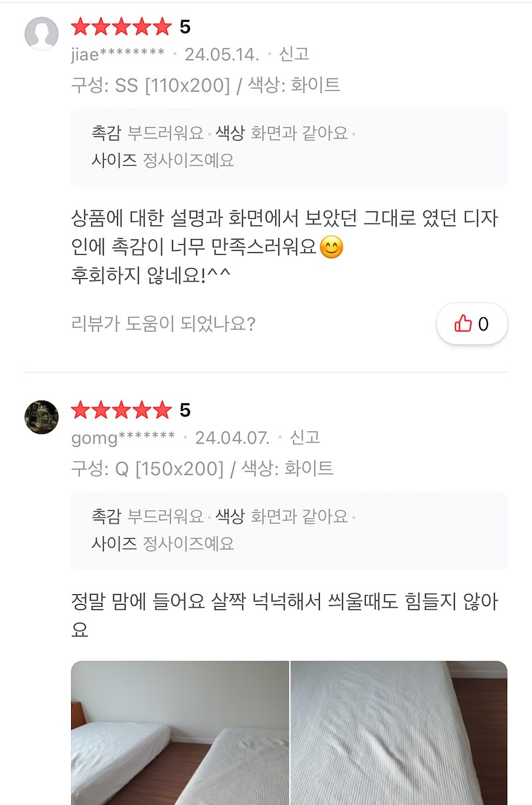Image resolution: width=532 pixels, height=805 pixels.
Task: Click gomg's 사이즈 정사이즈예요 attribute
Action: [x=163, y=544]
